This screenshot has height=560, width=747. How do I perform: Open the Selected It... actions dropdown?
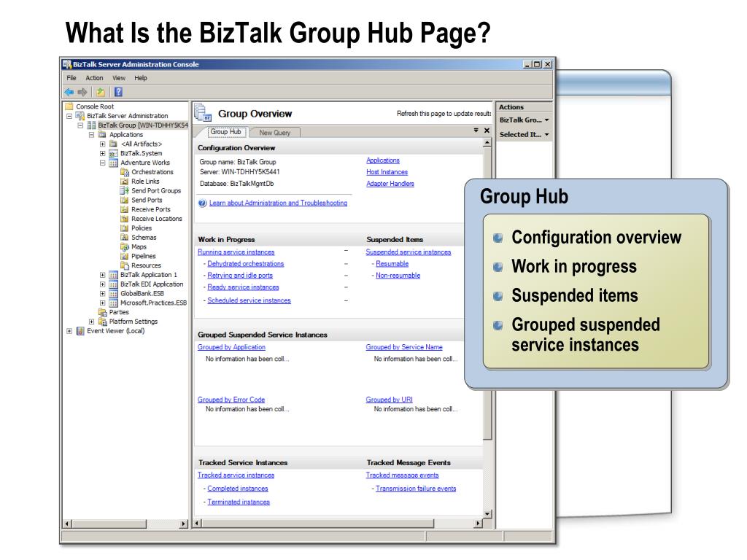point(546,135)
